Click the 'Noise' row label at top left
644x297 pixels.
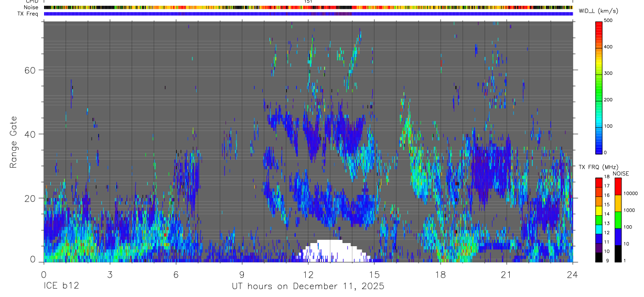coord(30,7)
